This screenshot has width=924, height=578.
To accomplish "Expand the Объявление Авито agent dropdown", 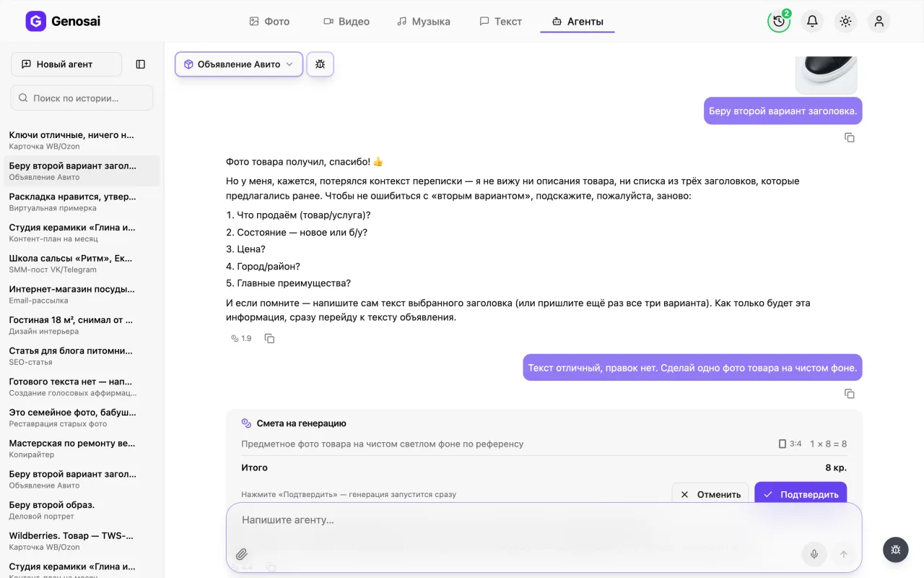I will coord(239,64).
